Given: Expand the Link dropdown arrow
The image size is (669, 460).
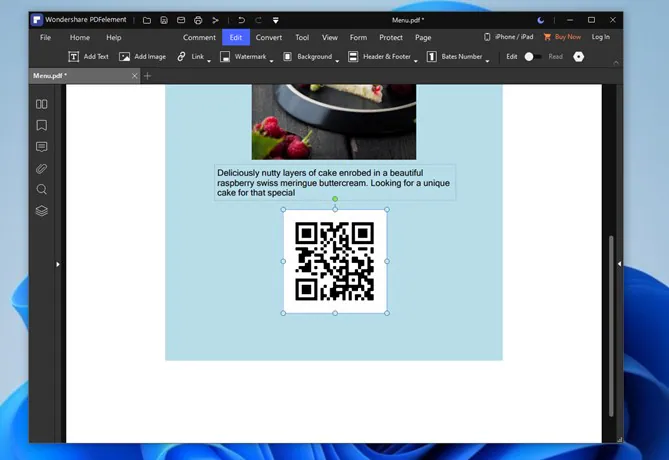Looking at the screenshot, I should pyautogui.click(x=209, y=61).
